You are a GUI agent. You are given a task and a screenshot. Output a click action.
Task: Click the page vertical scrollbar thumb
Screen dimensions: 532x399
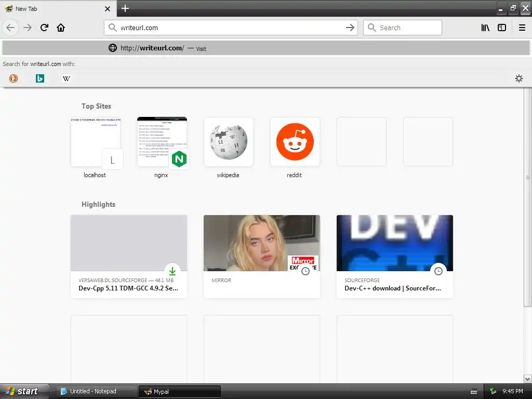click(528, 197)
